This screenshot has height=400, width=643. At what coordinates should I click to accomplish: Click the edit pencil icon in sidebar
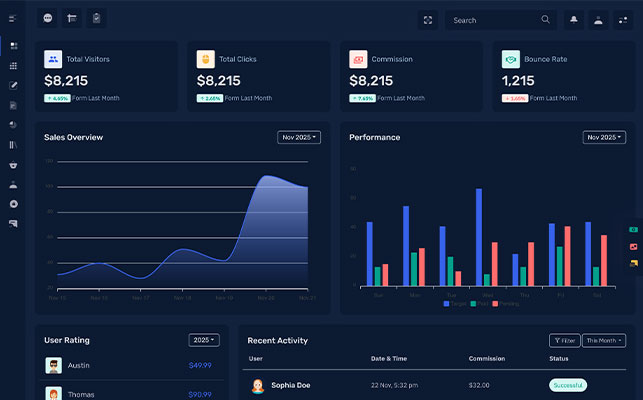[x=13, y=85]
